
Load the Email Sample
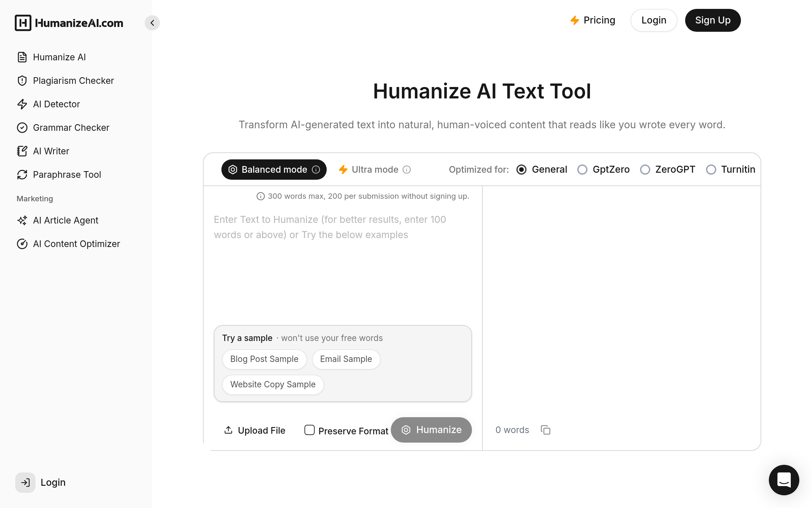tap(346, 359)
